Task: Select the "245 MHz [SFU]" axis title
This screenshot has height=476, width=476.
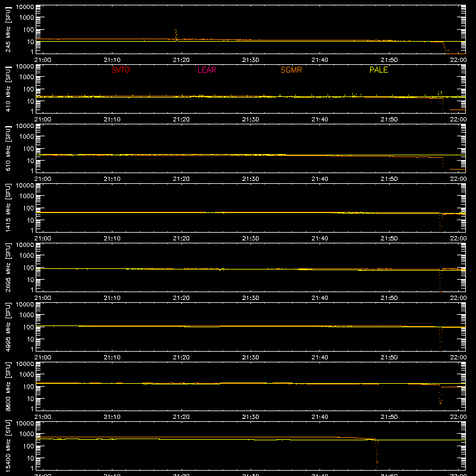Action: pyautogui.click(x=8, y=29)
